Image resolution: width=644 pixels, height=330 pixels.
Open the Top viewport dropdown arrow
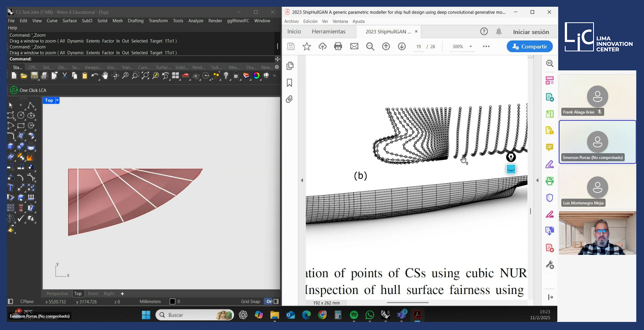[58, 100]
